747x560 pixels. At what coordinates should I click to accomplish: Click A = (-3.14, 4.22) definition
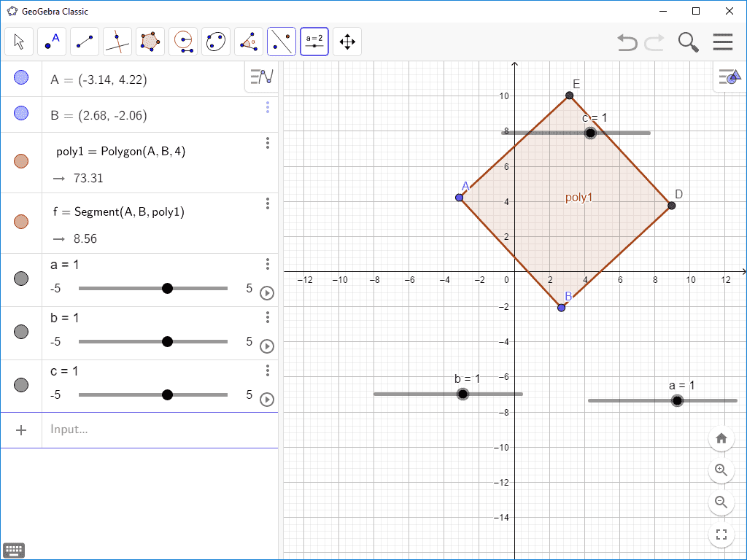(x=98, y=79)
